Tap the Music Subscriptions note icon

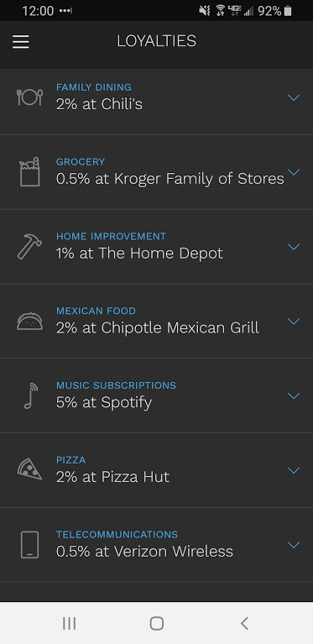click(30, 395)
